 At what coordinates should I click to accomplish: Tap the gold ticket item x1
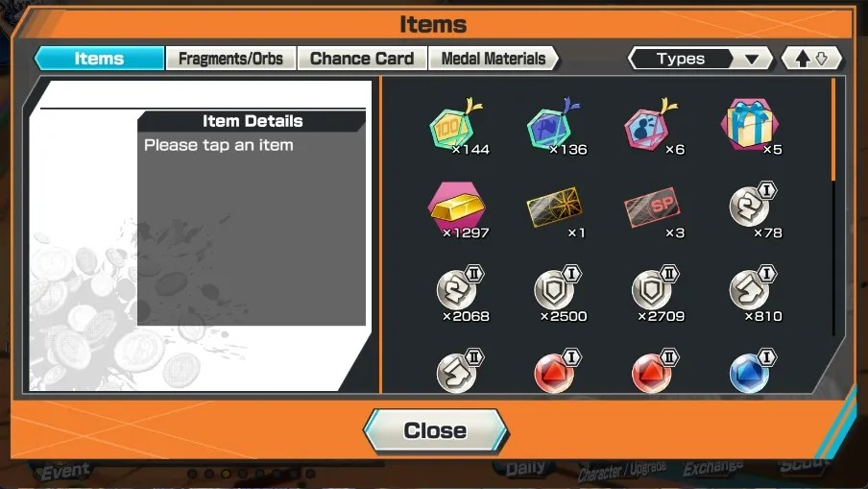click(x=554, y=210)
